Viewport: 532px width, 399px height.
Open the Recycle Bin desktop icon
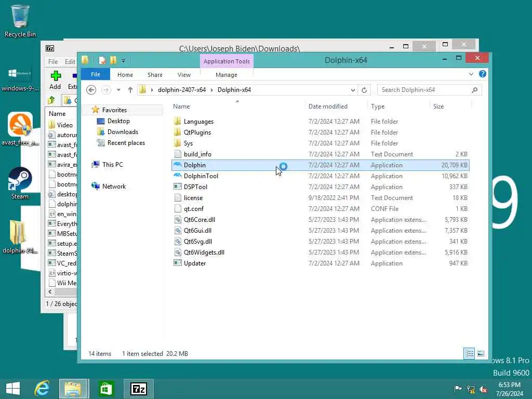(x=20, y=20)
